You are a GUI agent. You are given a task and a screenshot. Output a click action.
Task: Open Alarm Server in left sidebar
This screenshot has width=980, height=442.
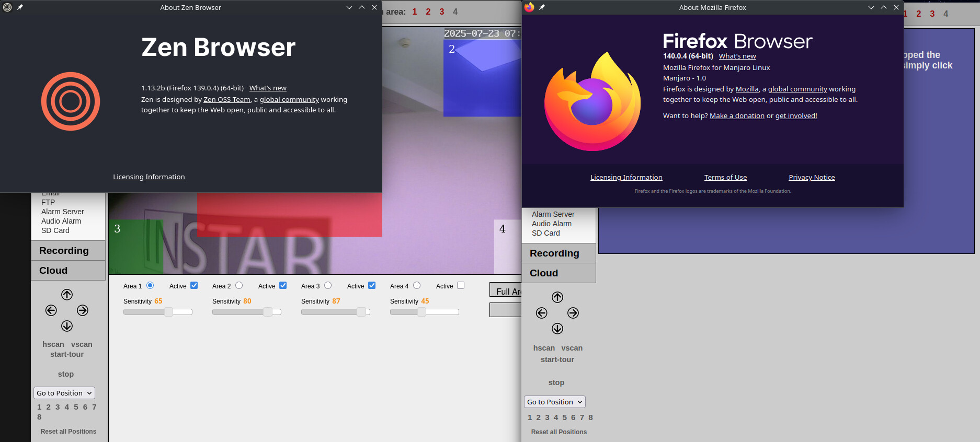point(63,212)
